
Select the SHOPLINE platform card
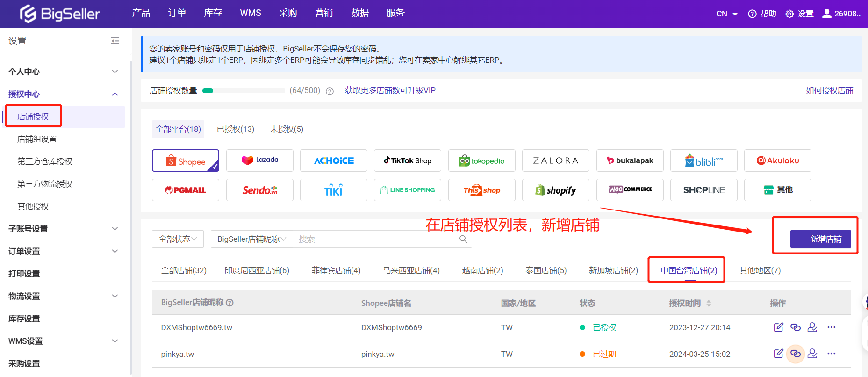(704, 190)
